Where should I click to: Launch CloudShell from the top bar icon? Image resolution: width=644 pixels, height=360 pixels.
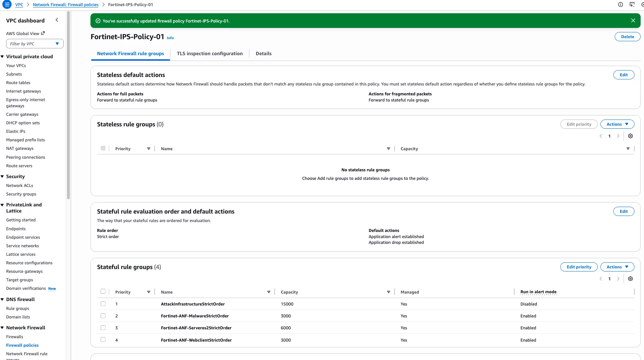point(632,5)
